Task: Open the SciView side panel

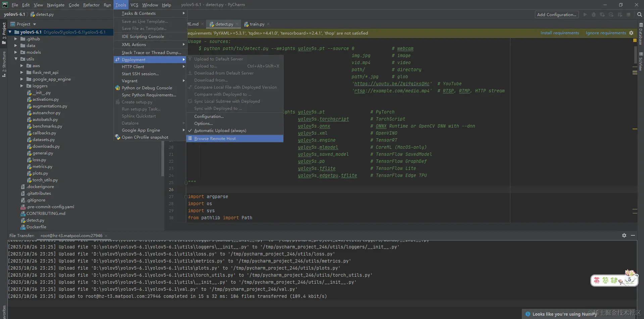Action: pyautogui.click(x=641, y=61)
